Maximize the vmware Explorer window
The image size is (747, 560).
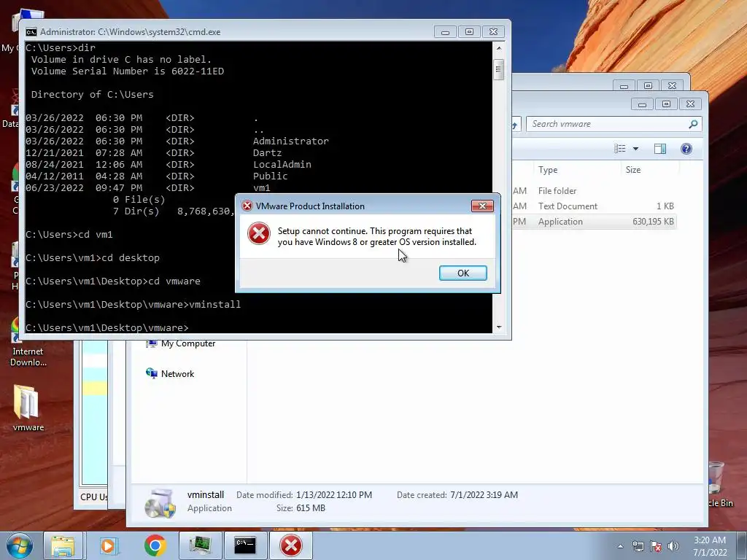click(666, 104)
